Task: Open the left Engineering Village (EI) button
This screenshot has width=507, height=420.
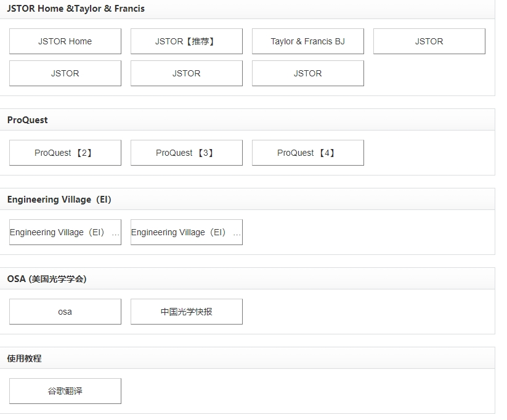Action: pos(65,232)
